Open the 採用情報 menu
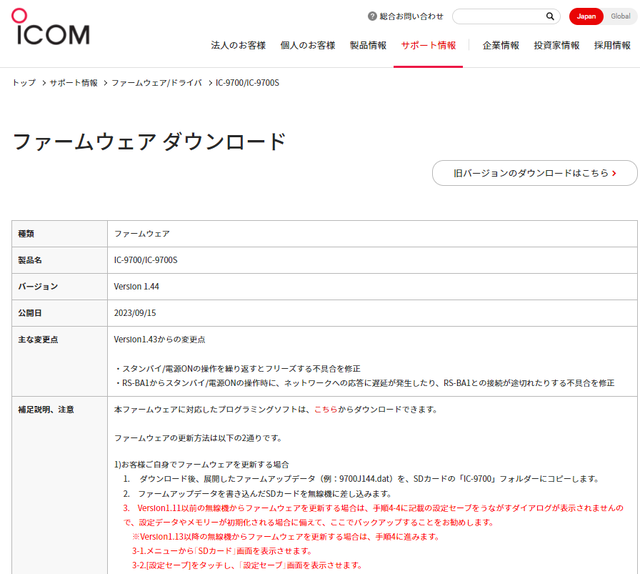The width and height of the screenshot is (640, 574). 612,45
